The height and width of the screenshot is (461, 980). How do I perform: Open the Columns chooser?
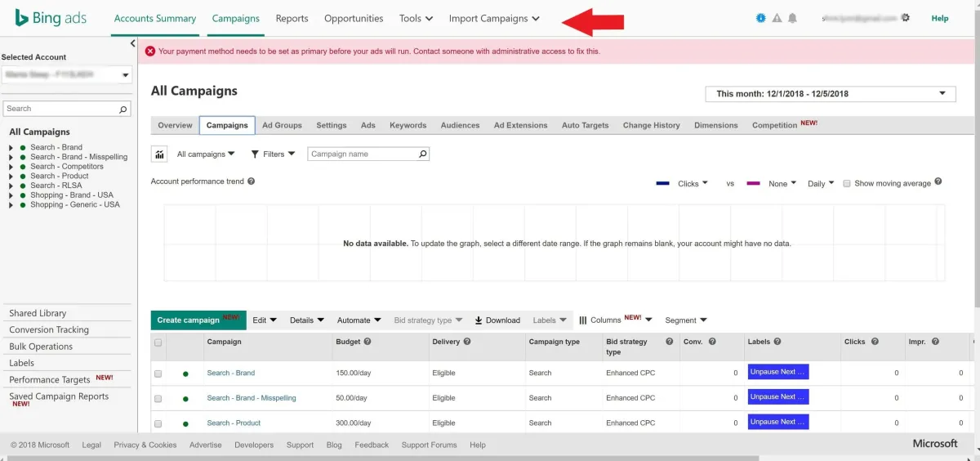[616, 320]
